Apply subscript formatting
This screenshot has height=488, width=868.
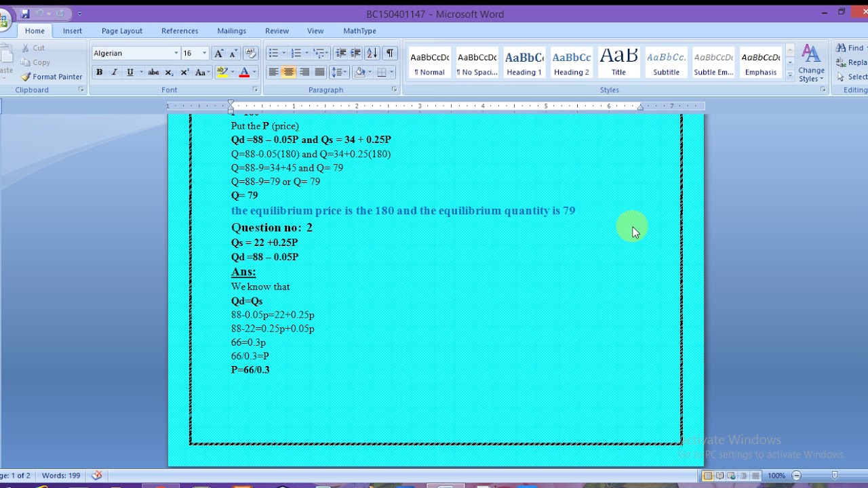click(169, 73)
